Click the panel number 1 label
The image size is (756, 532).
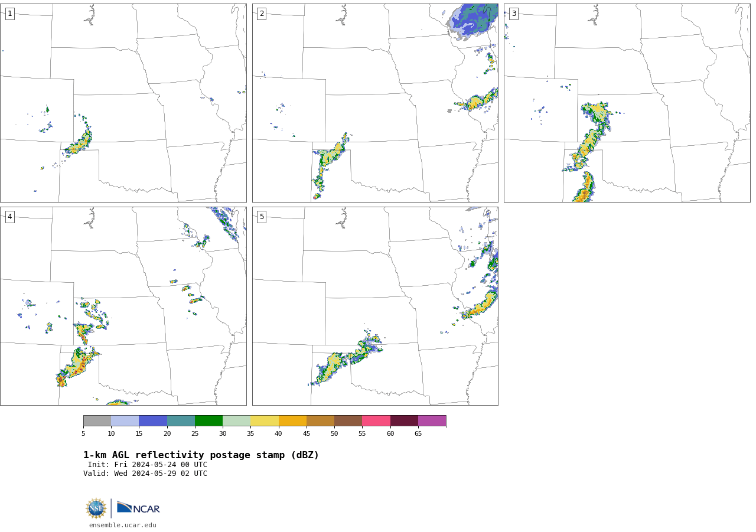click(x=10, y=14)
